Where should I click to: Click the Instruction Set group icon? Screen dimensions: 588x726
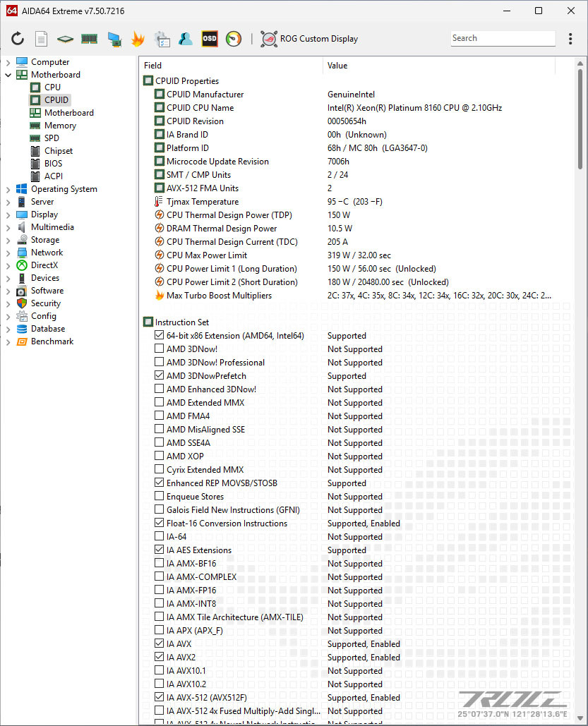(x=148, y=322)
